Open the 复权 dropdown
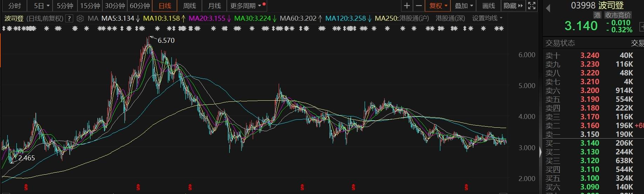This screenshot has width=644, height=194. [x=438, y=6]
